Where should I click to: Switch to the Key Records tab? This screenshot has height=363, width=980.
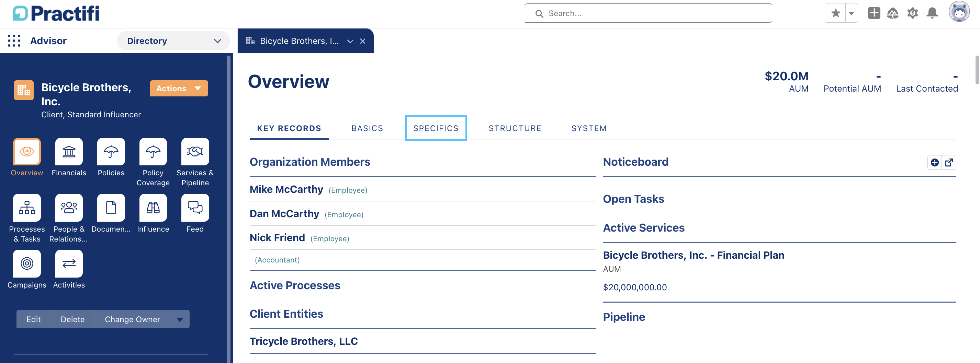(x=289, y=128)
